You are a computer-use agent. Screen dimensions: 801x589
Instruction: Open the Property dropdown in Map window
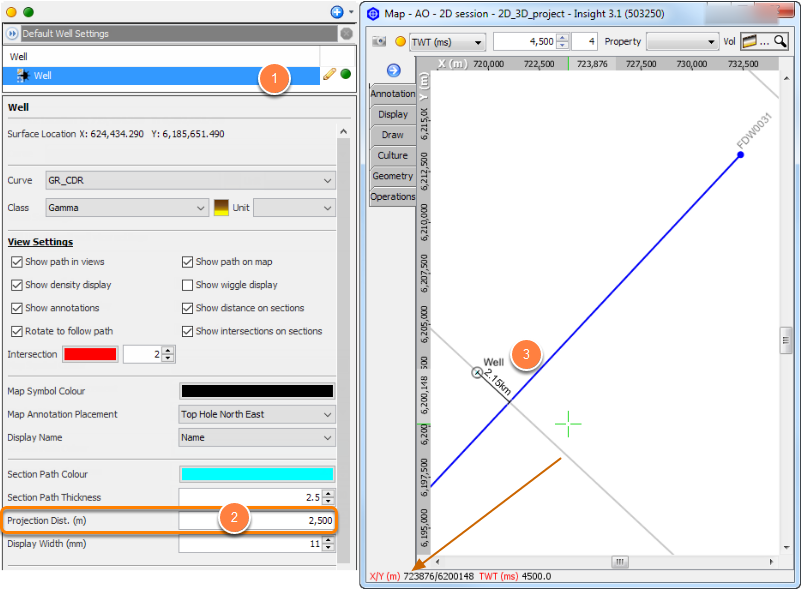(x=682, y=42)
